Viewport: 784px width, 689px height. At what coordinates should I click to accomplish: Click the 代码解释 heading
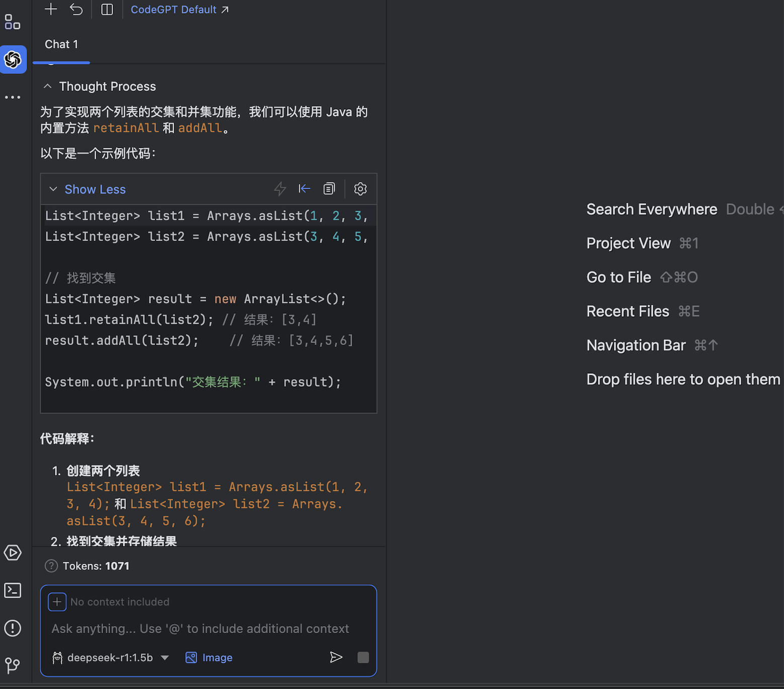click(67, 439)
